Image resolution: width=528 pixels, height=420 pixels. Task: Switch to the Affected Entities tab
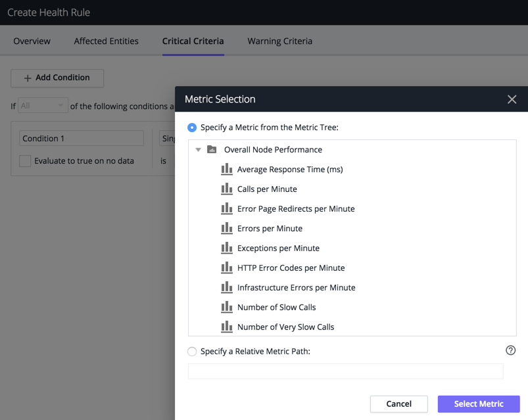point(106,41)
